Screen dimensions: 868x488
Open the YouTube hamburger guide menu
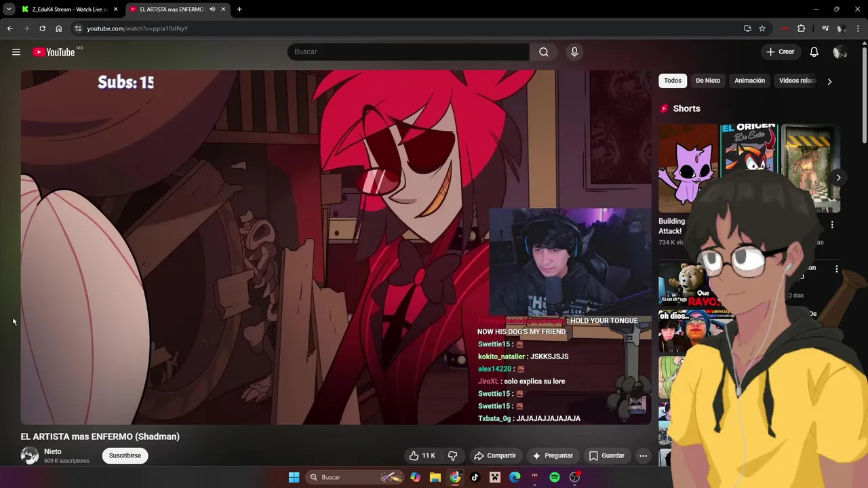tap(16, 52)
